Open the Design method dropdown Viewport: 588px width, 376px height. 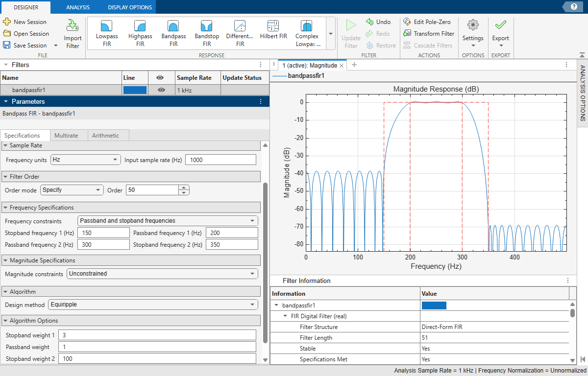pyautogui.click(x=153, y=305)
